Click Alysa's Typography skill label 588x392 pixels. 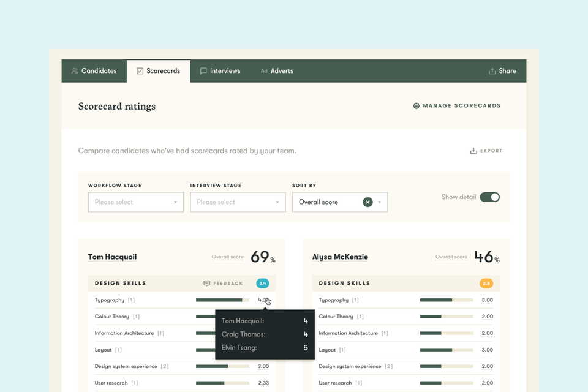333,300
